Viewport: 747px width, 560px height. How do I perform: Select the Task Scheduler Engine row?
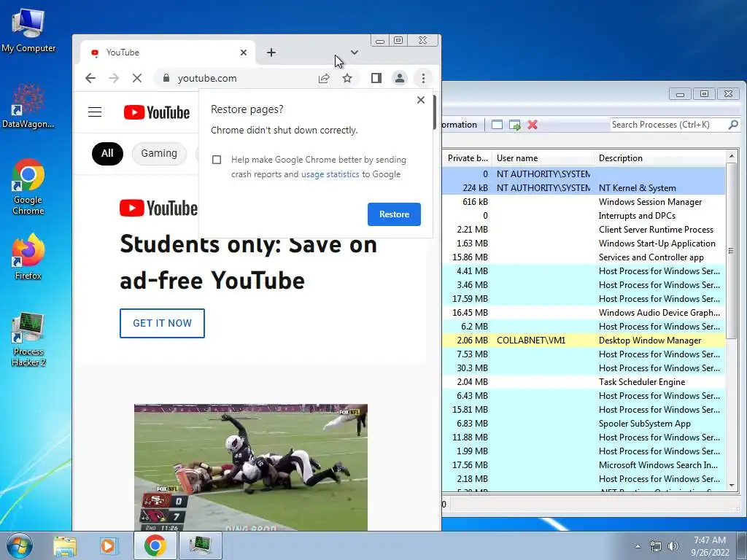point(584,382)
